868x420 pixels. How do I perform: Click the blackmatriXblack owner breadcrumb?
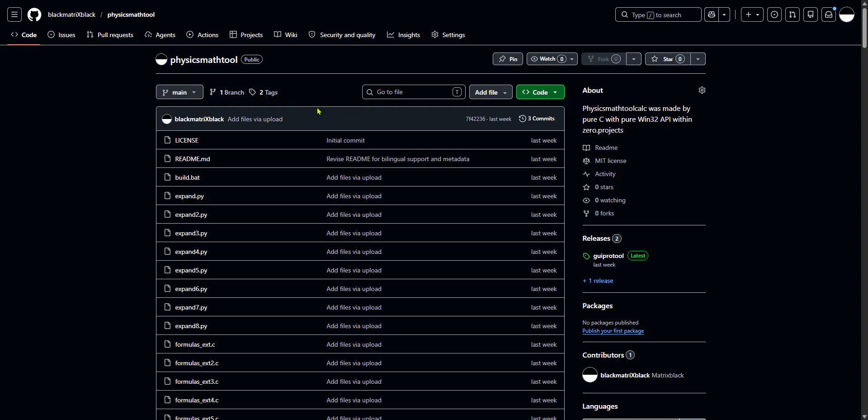pos(71,14)
